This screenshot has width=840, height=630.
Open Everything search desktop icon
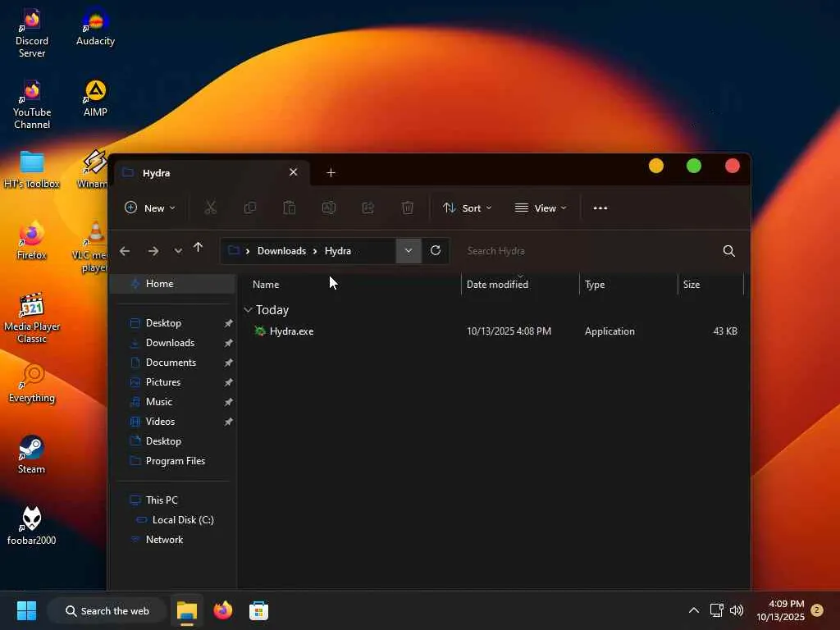coord(32,384)
